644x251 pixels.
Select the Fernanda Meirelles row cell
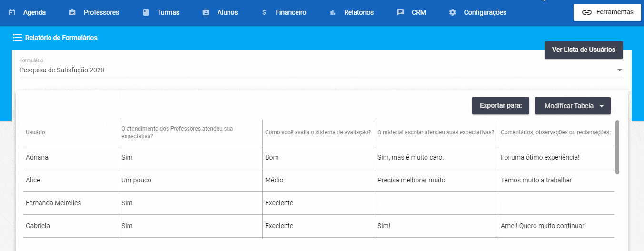pos(71,203)
